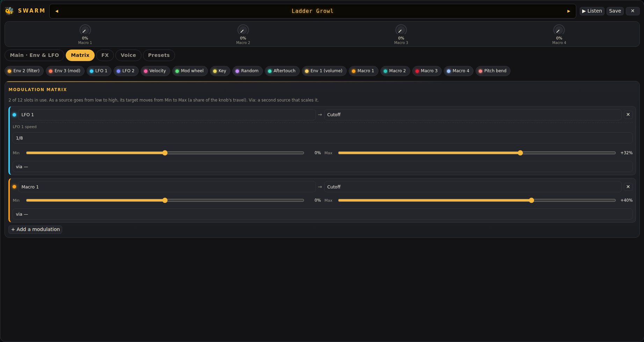Close the Swarm editor window
644x342 pixels.
[x=632, y=11]
